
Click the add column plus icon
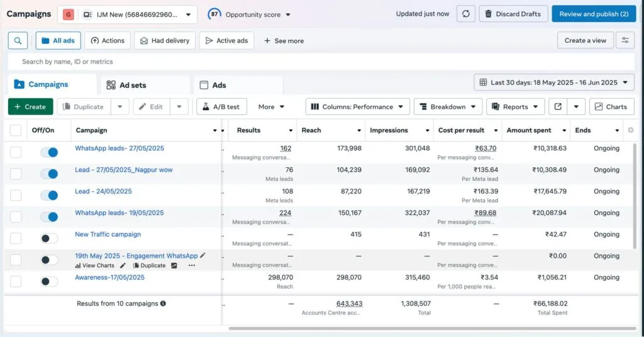(631, 130)
